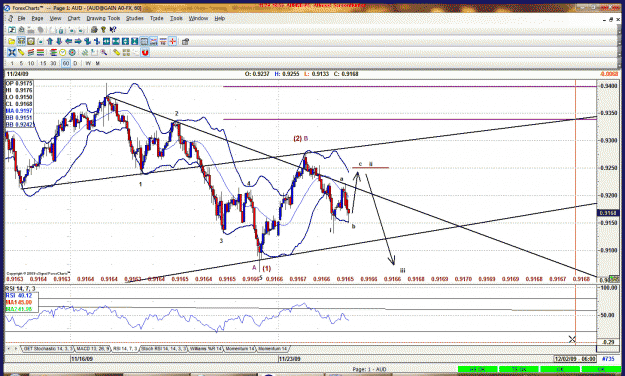
Task: Switch to the 10 minute timeframe
Action: pos(31,63)
